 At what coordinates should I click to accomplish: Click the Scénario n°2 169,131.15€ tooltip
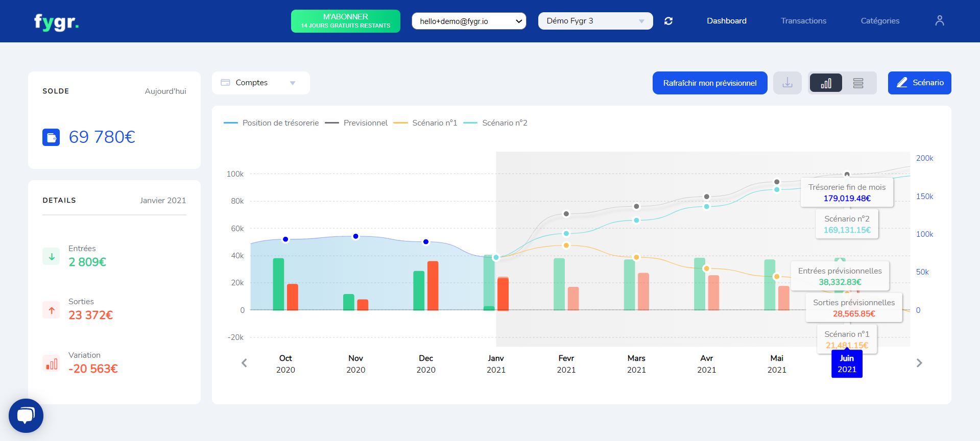pos(847,224)
